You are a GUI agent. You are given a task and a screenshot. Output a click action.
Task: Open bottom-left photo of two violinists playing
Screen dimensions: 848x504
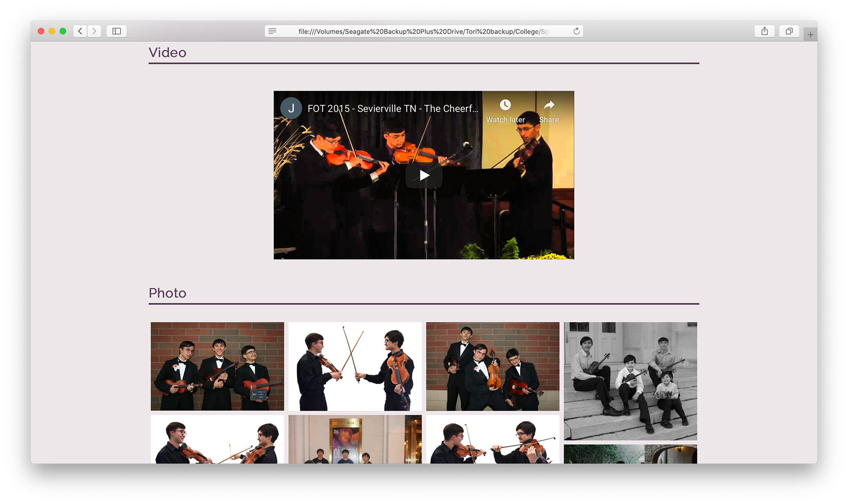[x=217, y=439]
